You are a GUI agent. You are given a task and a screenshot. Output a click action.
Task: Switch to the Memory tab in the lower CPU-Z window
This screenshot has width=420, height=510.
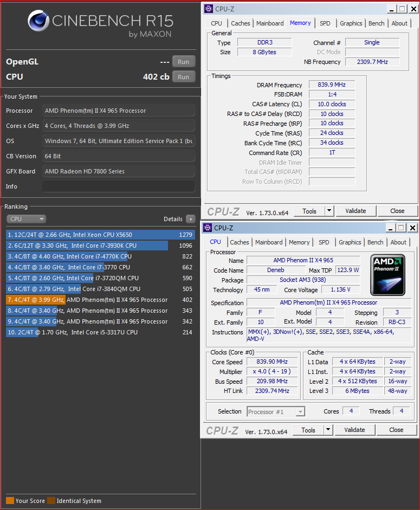[x=299, y=242]
